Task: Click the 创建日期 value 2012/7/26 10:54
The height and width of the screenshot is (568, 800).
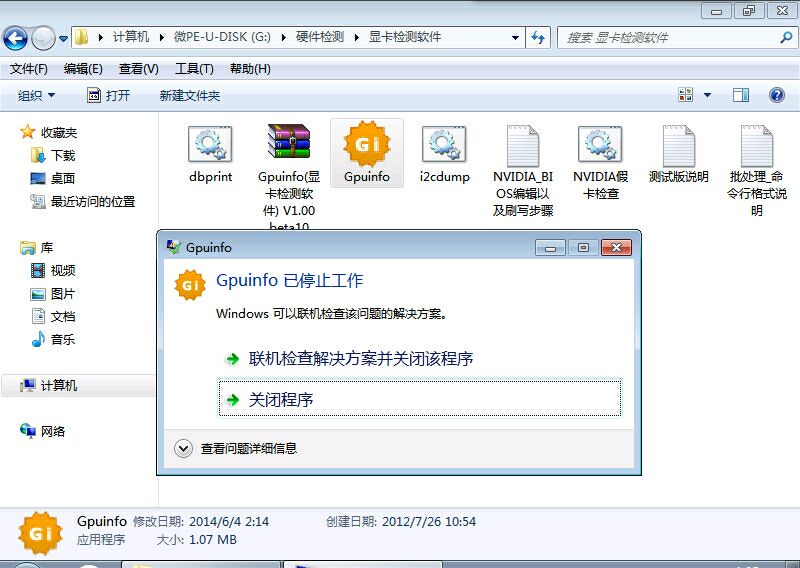Action: click(429, 522)
